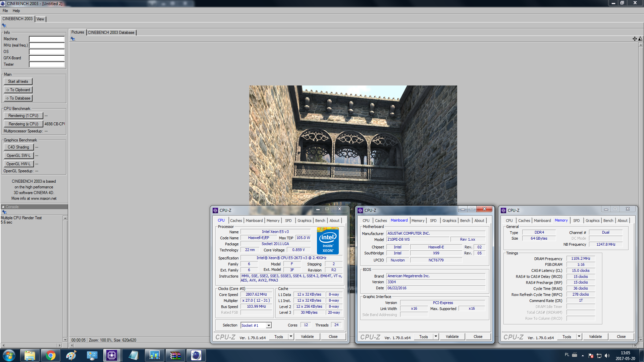Run Rendering (x CPU) benchmark
Viewport: 644px width, 362px height.
tap(23, 124)
